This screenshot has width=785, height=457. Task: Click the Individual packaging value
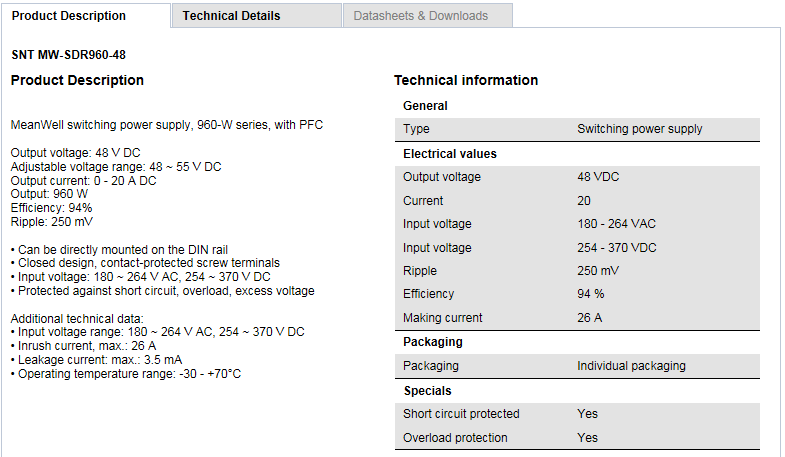pos(631,366)
